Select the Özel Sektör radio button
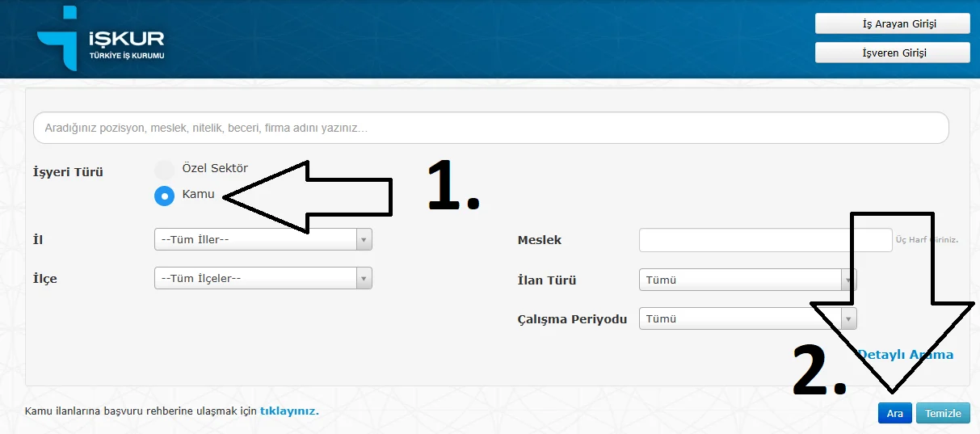The height and width of the screenshot is (434, 980). tap(165, 169)
